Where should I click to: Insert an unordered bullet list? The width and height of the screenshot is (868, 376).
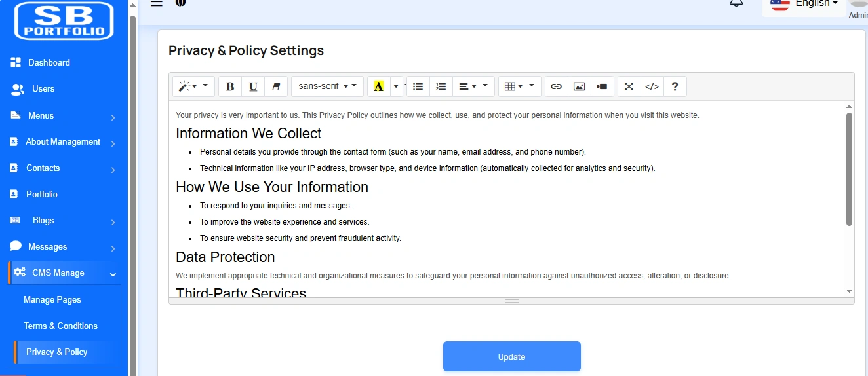click(x=418, y=86)
